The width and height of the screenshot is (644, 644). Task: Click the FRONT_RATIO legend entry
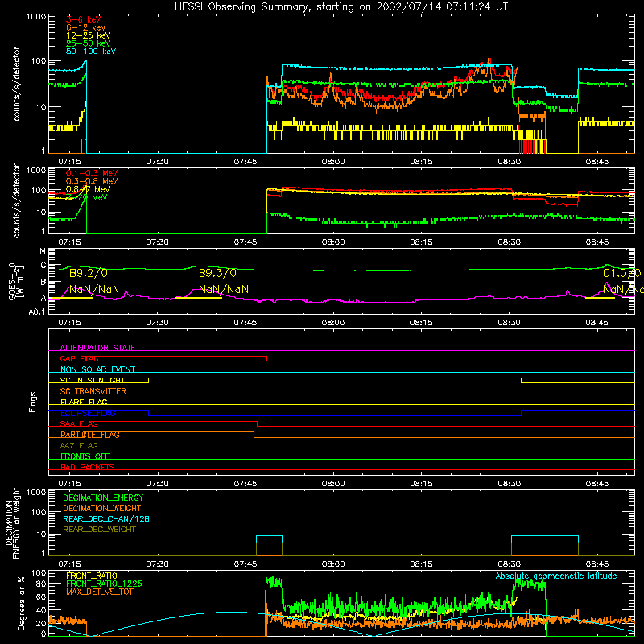(x=92, y=576)
